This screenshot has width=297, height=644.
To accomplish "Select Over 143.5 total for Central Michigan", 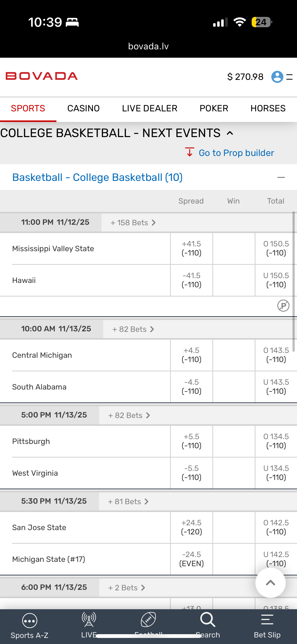I will 276,355.
